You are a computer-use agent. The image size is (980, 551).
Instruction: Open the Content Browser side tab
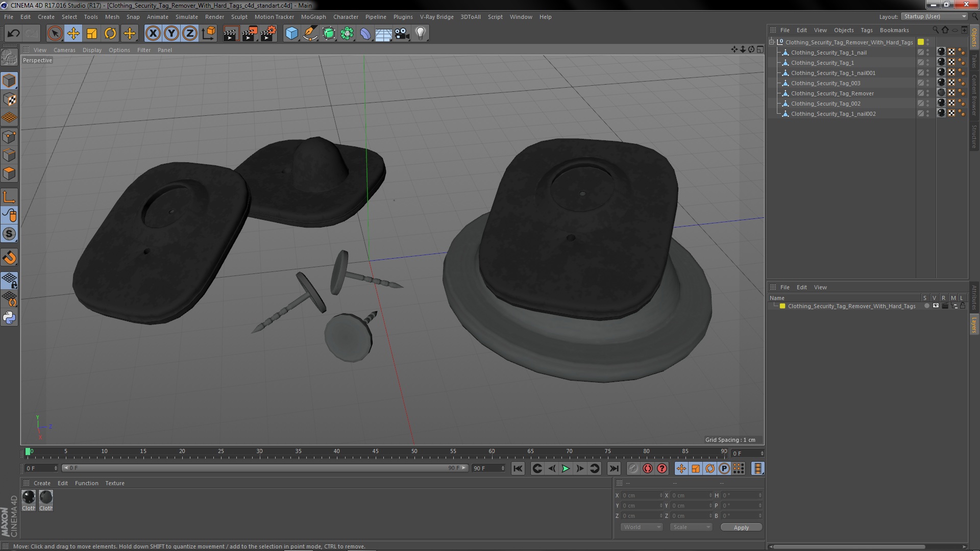point(974,95)
